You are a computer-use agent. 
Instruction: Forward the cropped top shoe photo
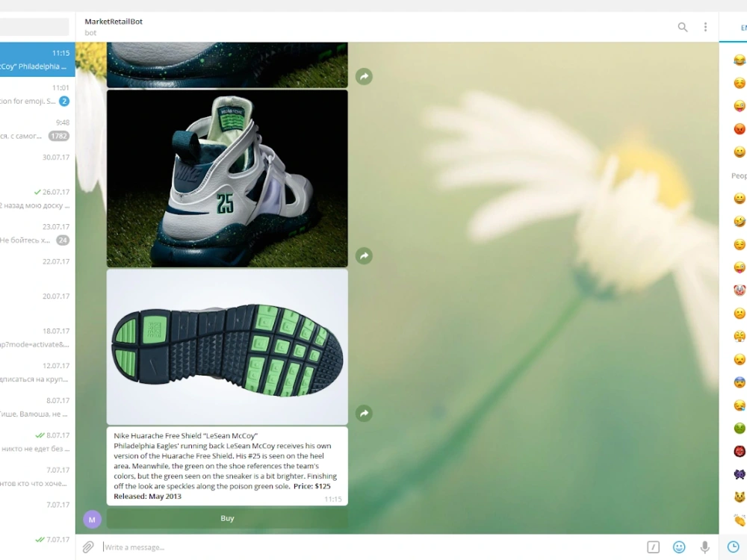point(364,76)
